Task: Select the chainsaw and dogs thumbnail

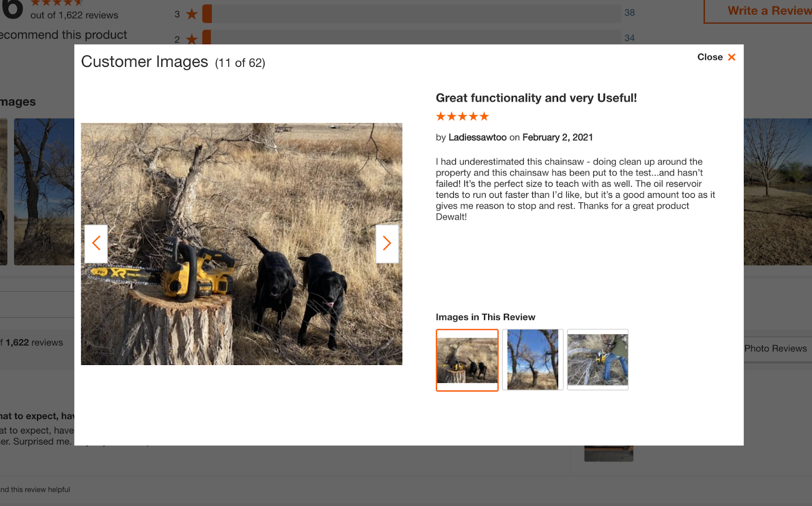Action: tap(467, 360)
